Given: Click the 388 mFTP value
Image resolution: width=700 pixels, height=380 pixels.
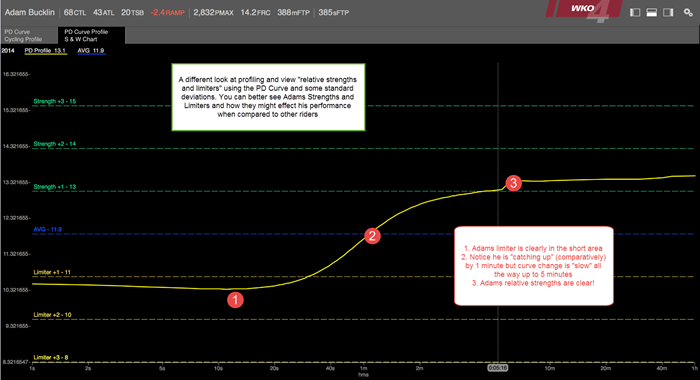Looking at the screenshot, I should tap(293, 13).
